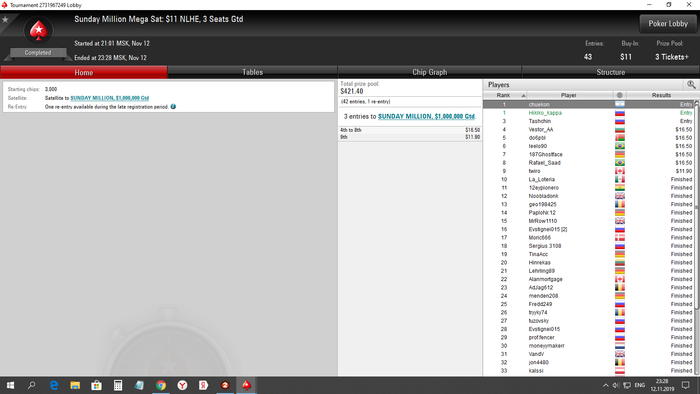Open volume control in system tray

[616, 385]
